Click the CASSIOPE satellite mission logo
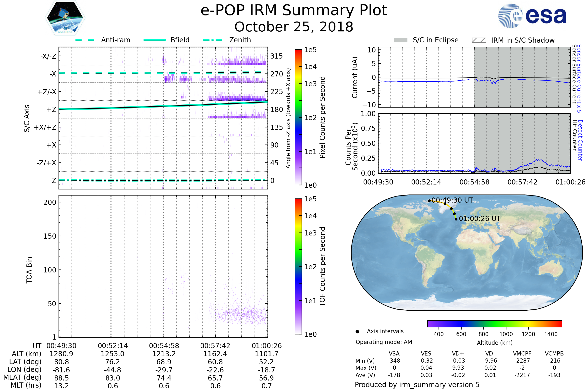Image resolution: width=588 pixels, height=392 pixels. pyautogui.click(x=65, y=18)
